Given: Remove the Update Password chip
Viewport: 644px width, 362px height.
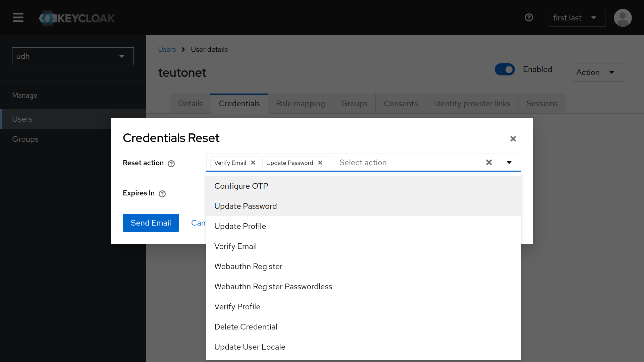Looking at the screenshot, I should point(320,163).
